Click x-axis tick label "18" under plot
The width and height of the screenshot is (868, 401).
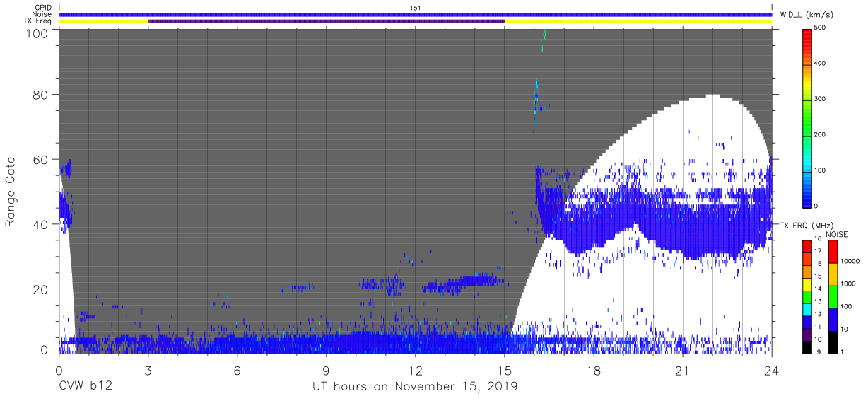click(594, 371)
